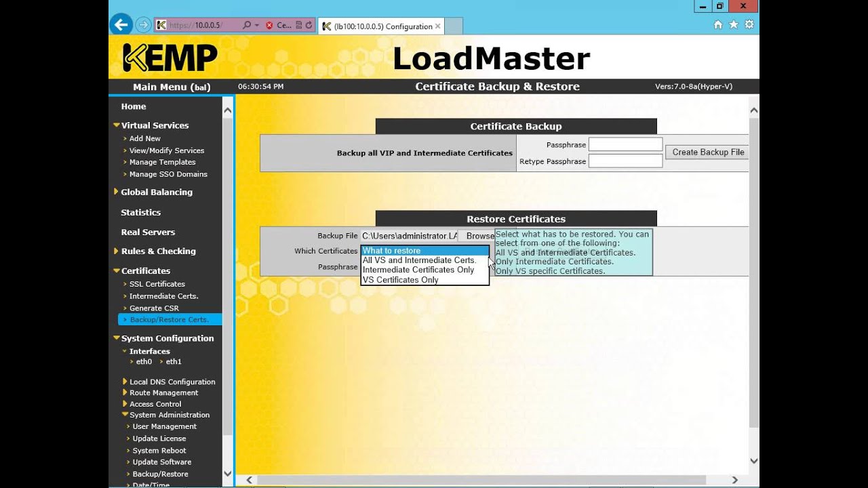The height and width of the screenshot is (488, 868).
Task: Open the favorites star icon
Action: 734,24
